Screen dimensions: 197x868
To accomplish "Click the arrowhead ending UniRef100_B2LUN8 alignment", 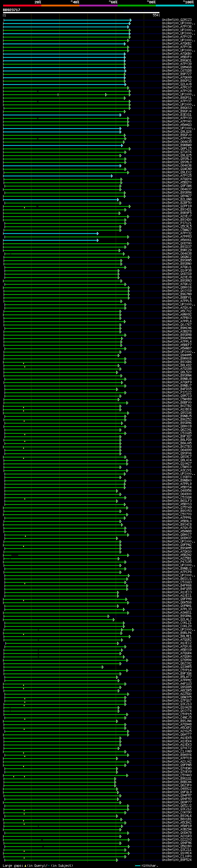I will [118, 200].
